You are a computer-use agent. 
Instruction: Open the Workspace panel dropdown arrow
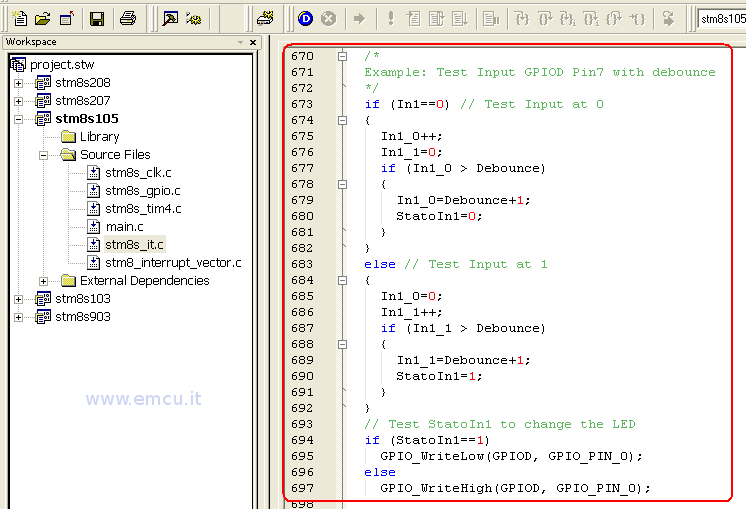click(x=240, y=42)
